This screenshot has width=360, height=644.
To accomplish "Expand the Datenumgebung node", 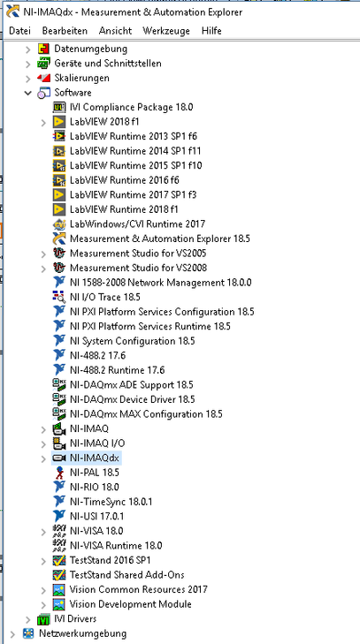I will pyautogui.click(x=27, y=49).
